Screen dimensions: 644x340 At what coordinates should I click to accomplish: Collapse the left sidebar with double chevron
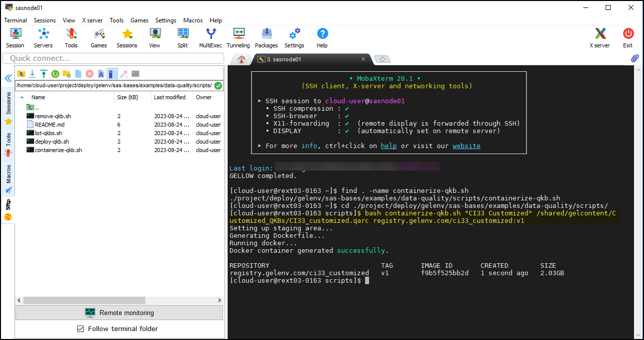[x=8, y=78]
